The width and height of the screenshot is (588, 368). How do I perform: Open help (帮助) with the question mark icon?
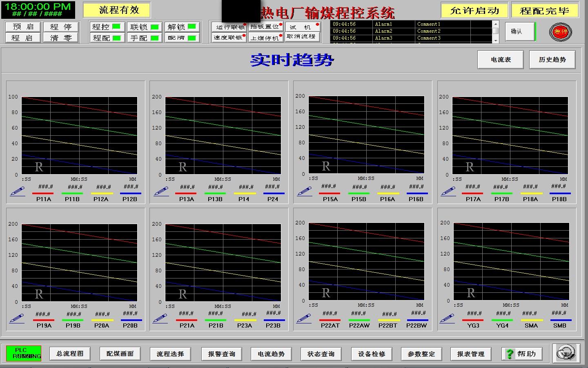coord(521,354)
